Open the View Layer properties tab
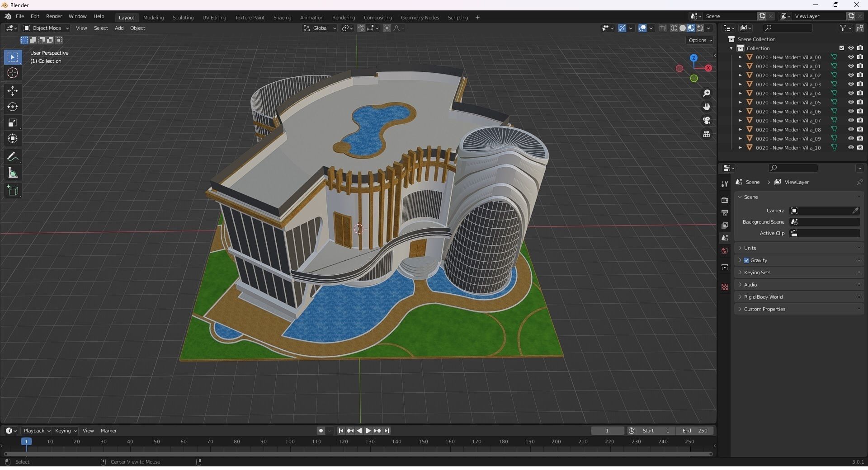Screen dimensions: 868x470 (x=725, y=225)
